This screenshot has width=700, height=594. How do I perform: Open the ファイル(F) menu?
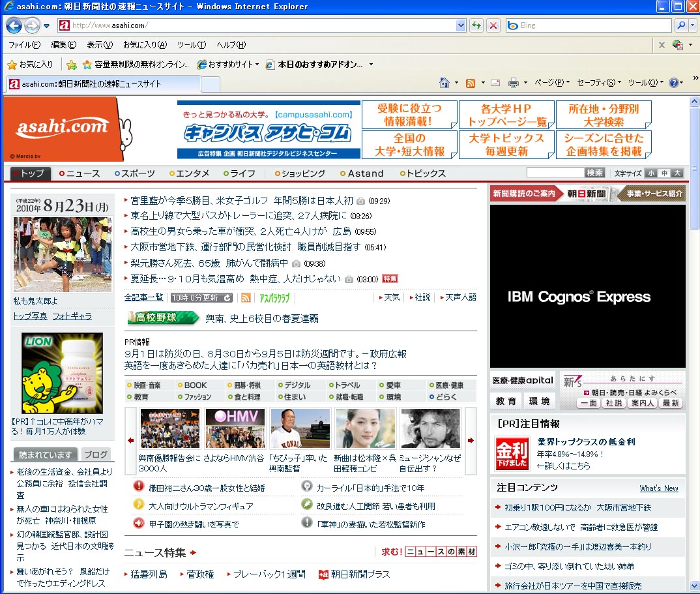pos(24,44)
